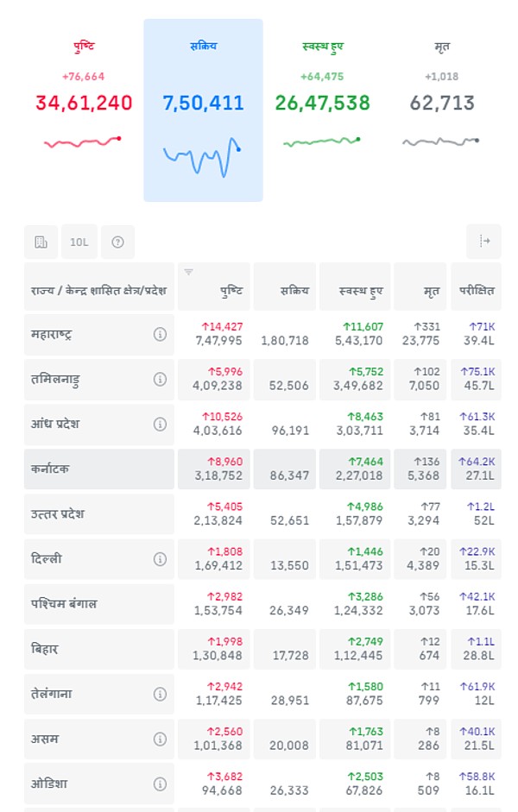Click the info icon beside दिल्ली

[x=160, y=559]
